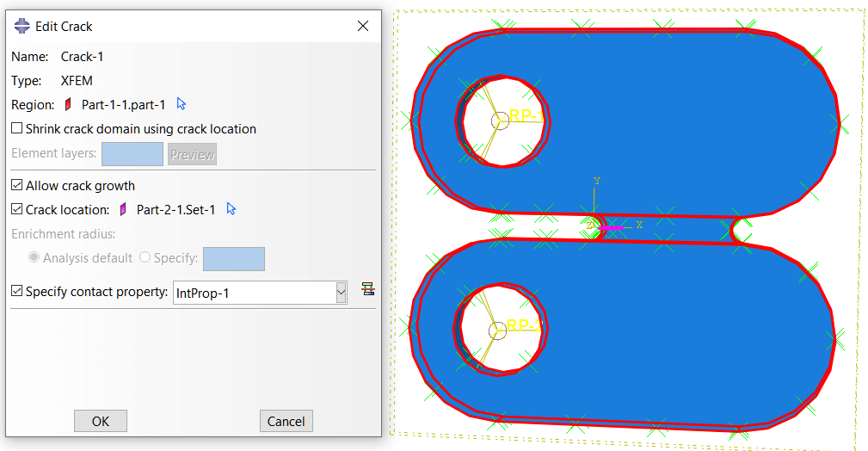Click the magenta Part-2-1.Set-1 icon
Screen dimensions: 868x451
pos(123,209)
